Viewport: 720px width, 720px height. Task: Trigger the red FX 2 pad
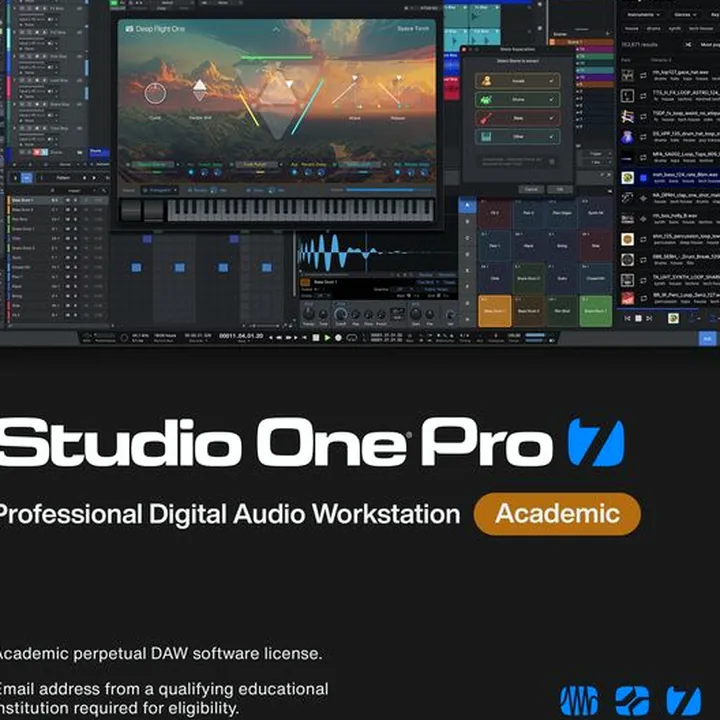click(495, 214)
